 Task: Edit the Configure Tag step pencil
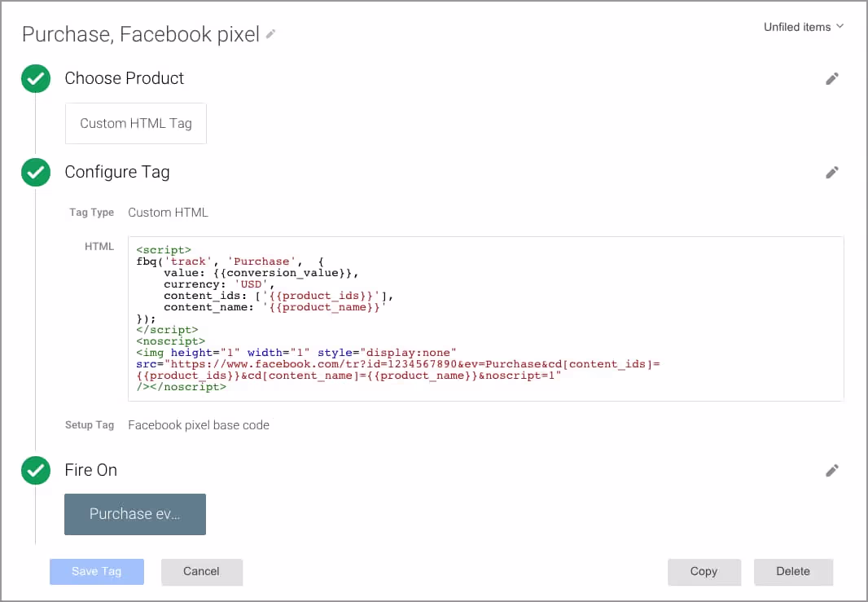(x=832, y=172)
